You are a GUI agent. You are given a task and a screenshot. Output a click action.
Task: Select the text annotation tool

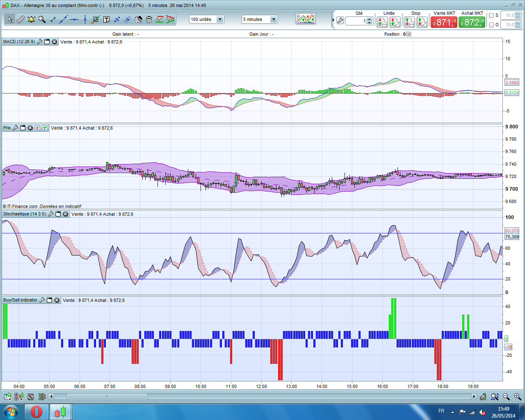[x=106, y=19]
